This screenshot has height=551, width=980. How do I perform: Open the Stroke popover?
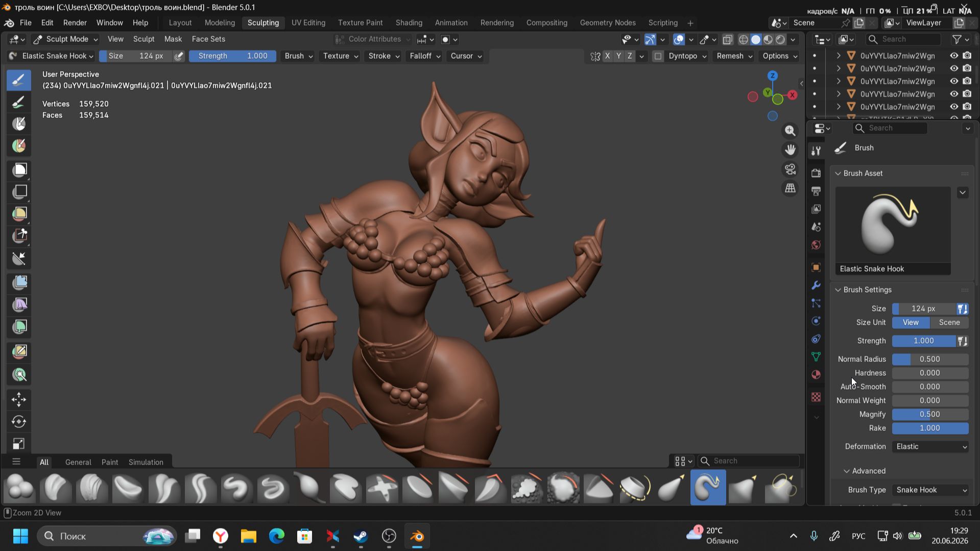384,56
